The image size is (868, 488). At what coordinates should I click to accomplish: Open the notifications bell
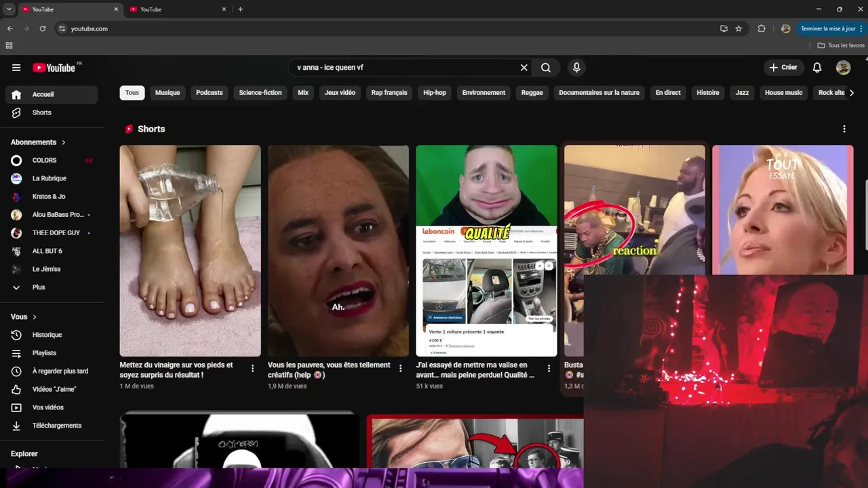(x=817, y=68)
